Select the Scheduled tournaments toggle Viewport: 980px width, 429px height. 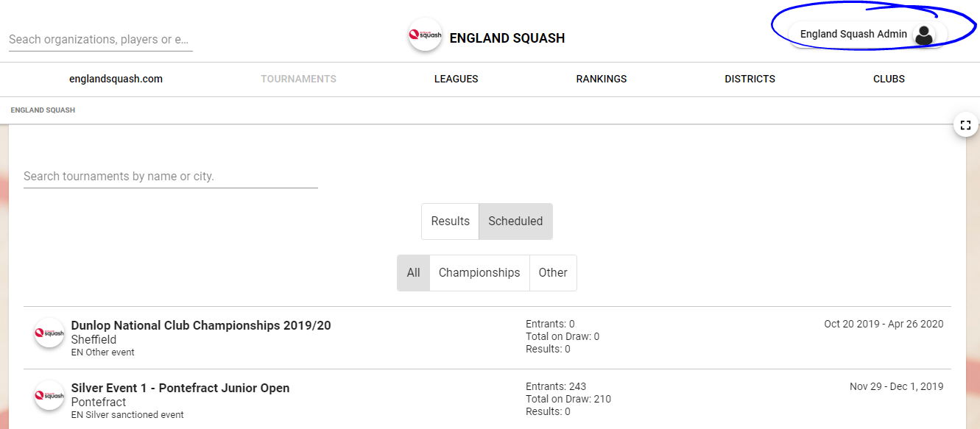tap(515, 221)
